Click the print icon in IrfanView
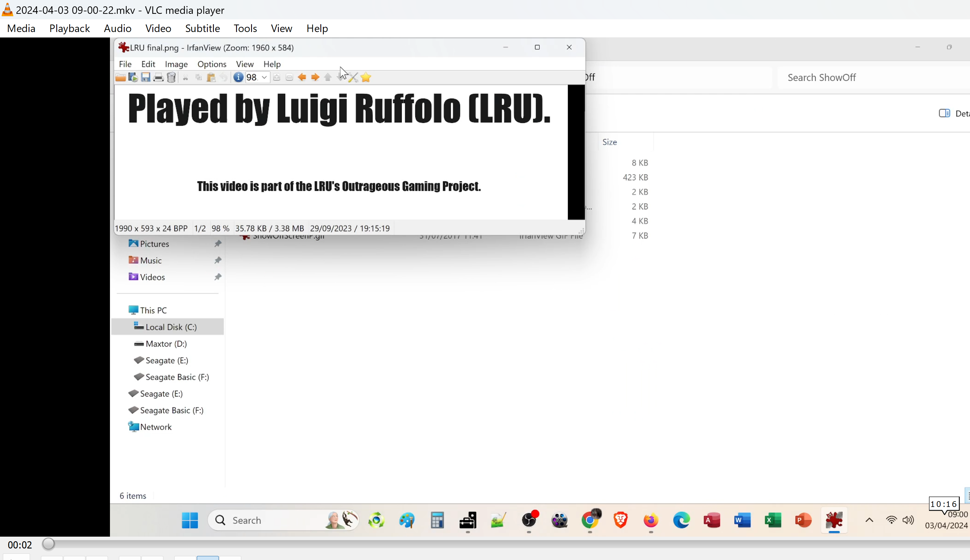 pos(158,77)
